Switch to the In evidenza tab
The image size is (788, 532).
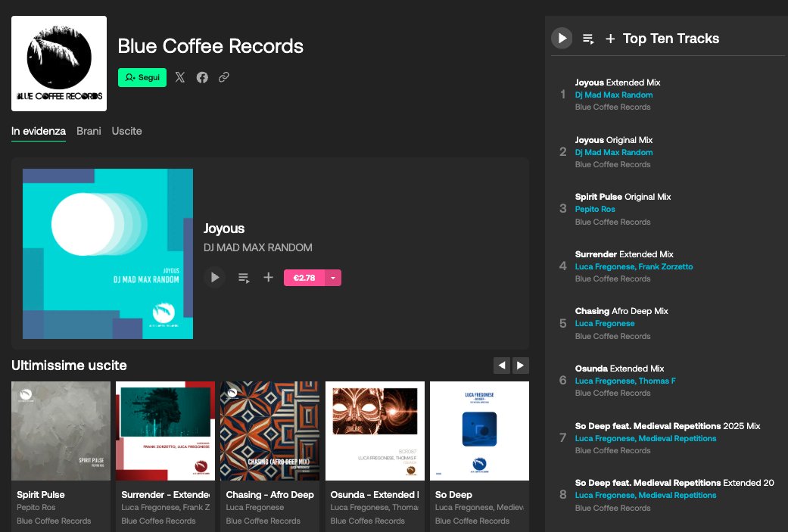tap(38, 131)
